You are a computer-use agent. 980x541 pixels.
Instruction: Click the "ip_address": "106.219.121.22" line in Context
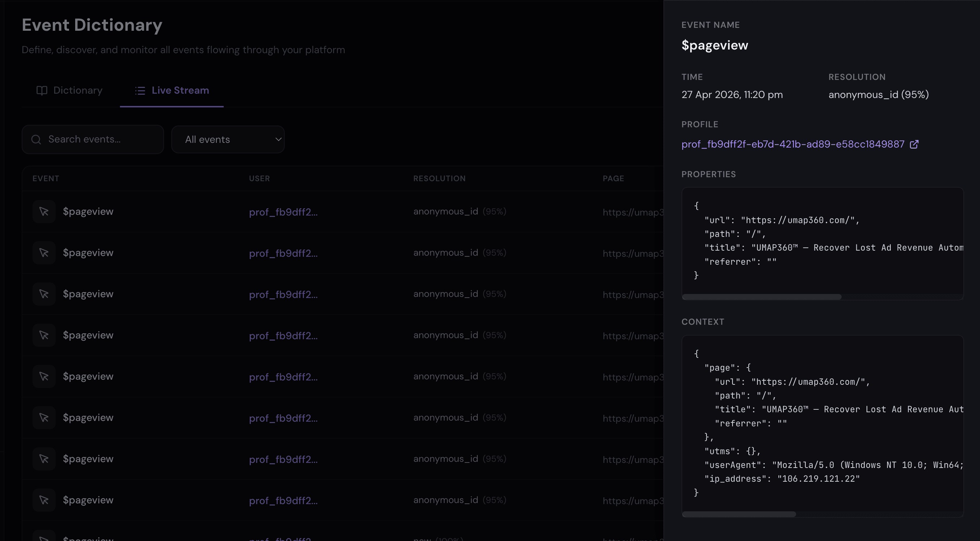(782, 479)
